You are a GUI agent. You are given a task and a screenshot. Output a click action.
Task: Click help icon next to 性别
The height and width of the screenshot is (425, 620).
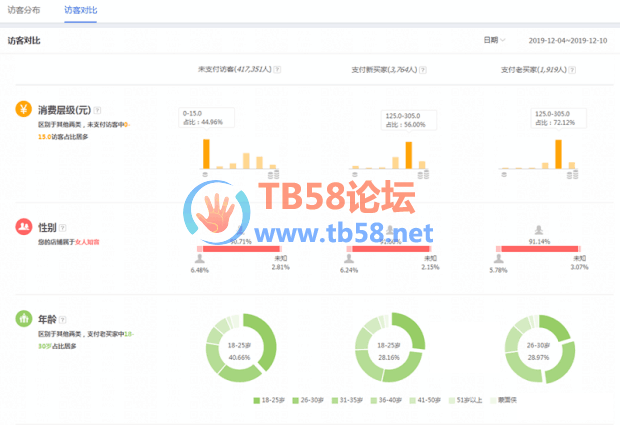coord(64,227)
